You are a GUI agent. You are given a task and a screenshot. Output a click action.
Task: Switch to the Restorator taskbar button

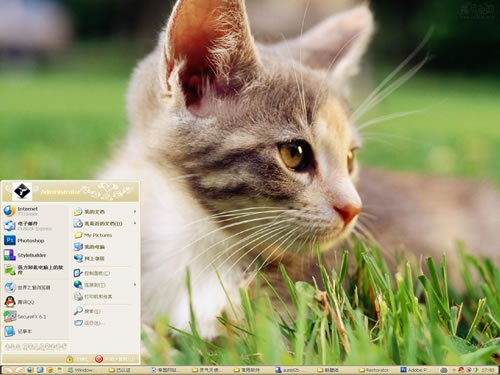pos(374,370)
